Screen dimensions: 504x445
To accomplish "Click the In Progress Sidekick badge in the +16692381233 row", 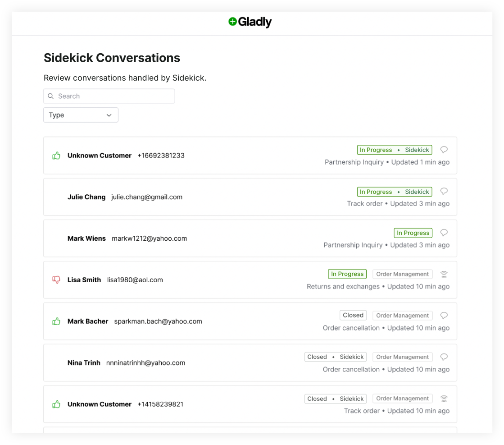I will pyautogui.click(x=395, y=150).
